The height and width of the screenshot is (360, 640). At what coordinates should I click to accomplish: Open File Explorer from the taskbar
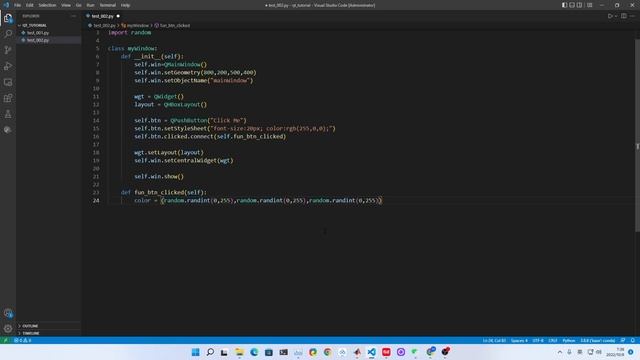[239, 352]
